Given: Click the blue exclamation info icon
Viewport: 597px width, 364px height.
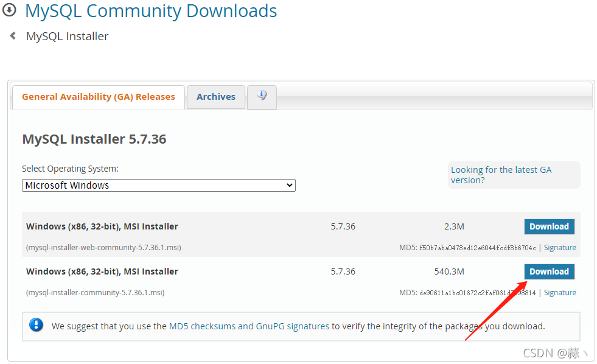Looking at the screenshot, I should [x=36, y=325].
